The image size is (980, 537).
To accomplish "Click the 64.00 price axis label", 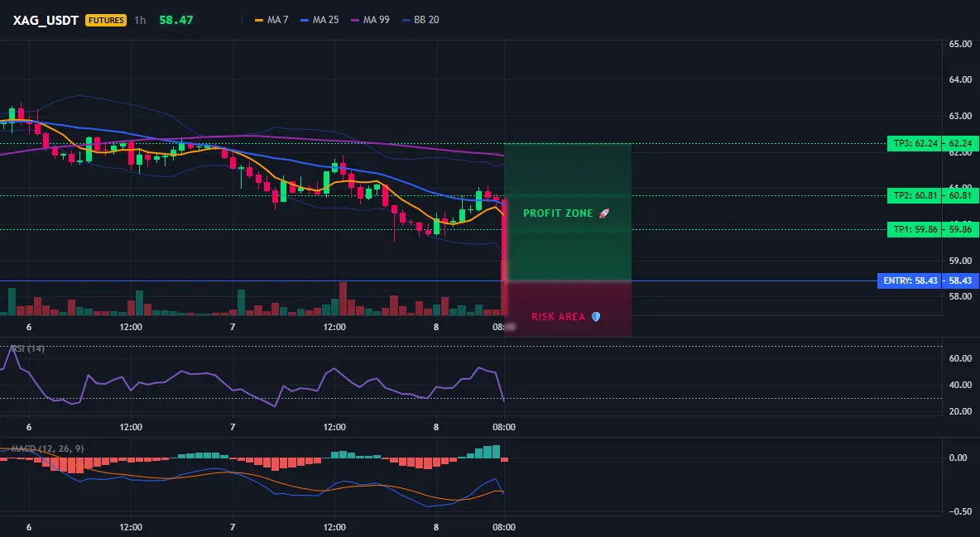I will (960, 80).
